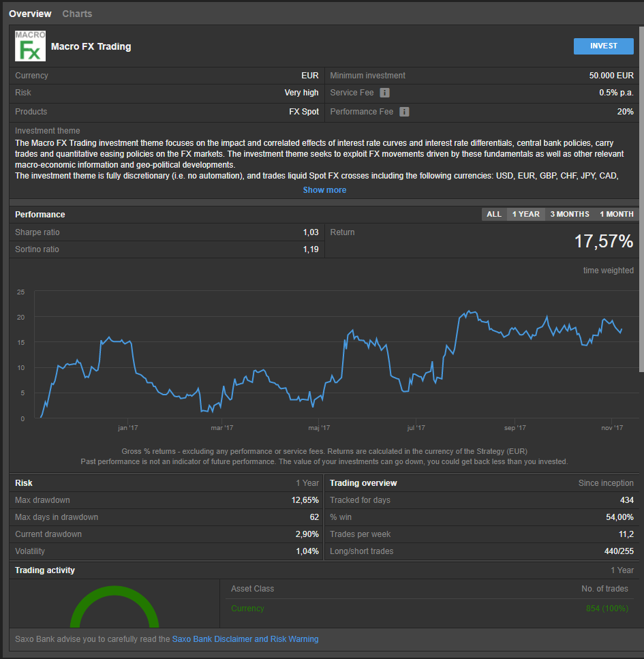Click the 20% performance fee value
Viewport: 644px width, 659px height.
(x=625, y=112)
